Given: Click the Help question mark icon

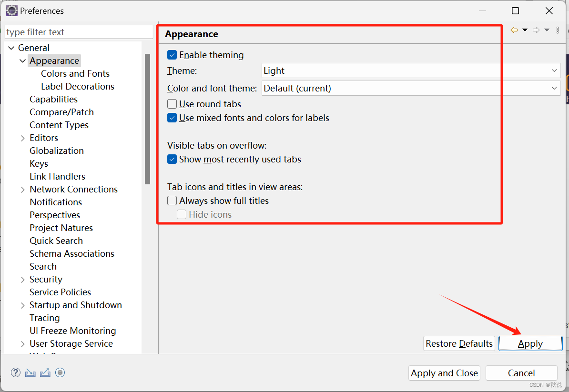Looking at the screenshot, I should pos(16,372).
